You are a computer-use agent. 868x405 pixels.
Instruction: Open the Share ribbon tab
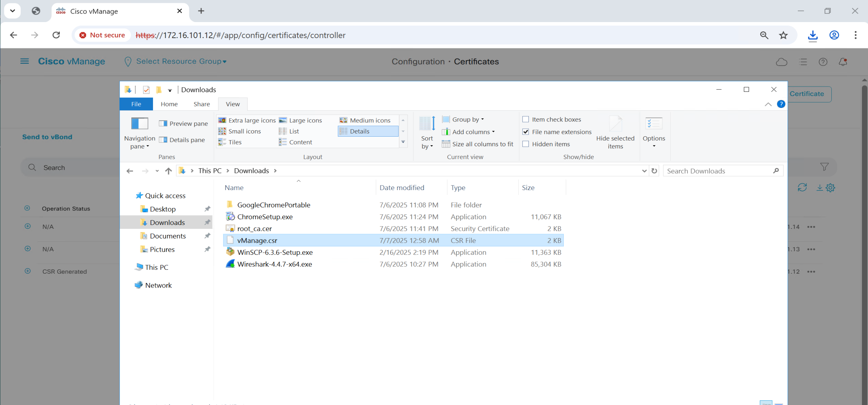point(201,104)
